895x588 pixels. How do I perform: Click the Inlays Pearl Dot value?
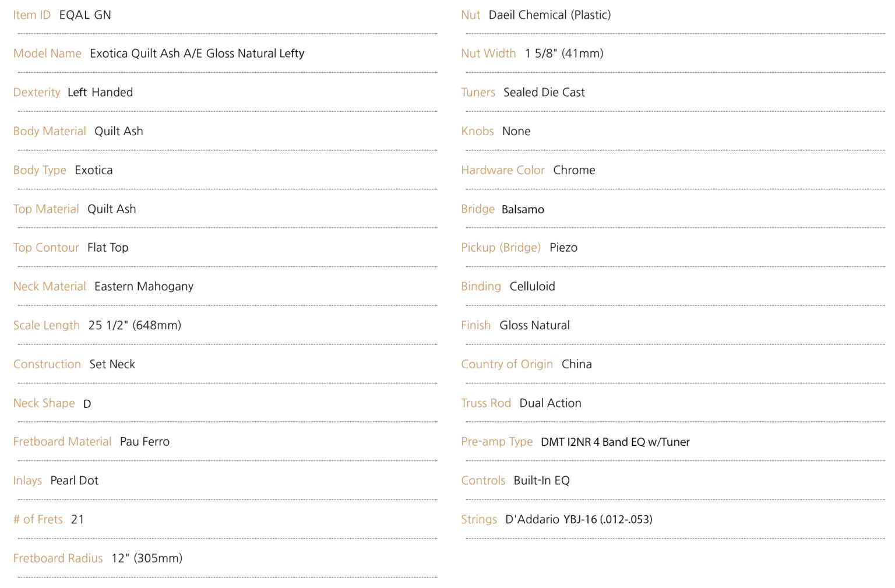[x=75, y=481]
